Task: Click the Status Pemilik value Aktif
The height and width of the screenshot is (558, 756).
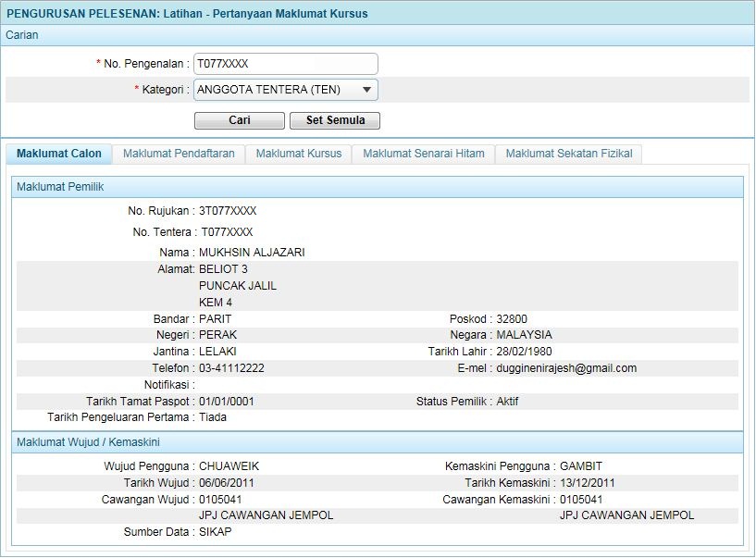Action: pyautogui.click(x=507, y=402)
